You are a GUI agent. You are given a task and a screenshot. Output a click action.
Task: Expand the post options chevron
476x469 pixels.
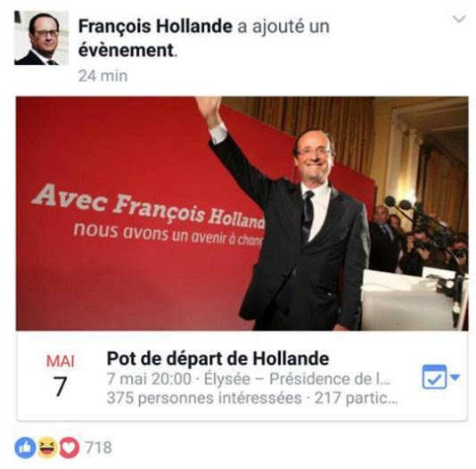point(459,19)
